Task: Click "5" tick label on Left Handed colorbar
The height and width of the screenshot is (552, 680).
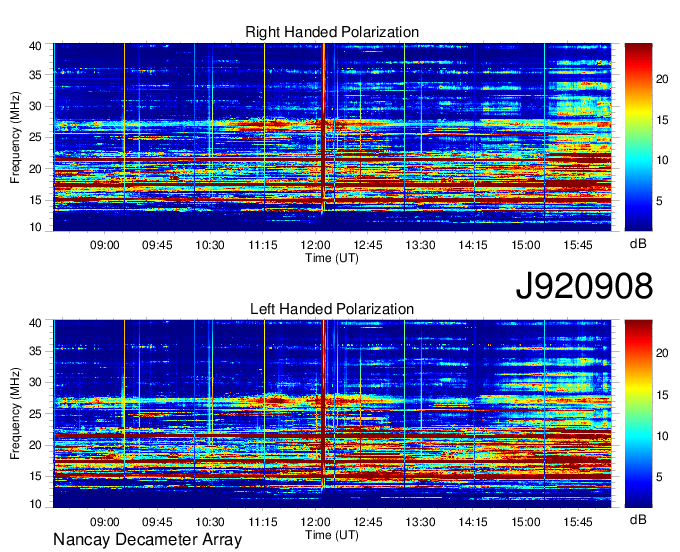Action: [x=659, y=477]
